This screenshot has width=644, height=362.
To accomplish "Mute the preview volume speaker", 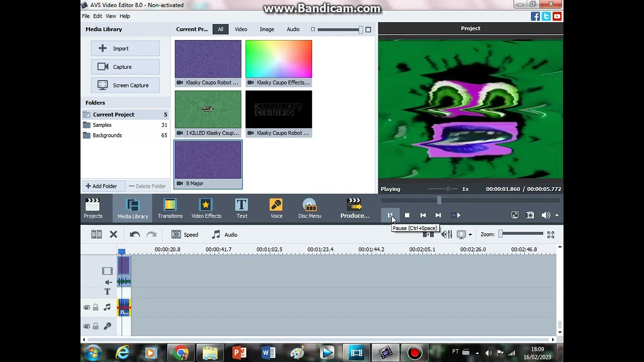I will [x=546, y=215].
